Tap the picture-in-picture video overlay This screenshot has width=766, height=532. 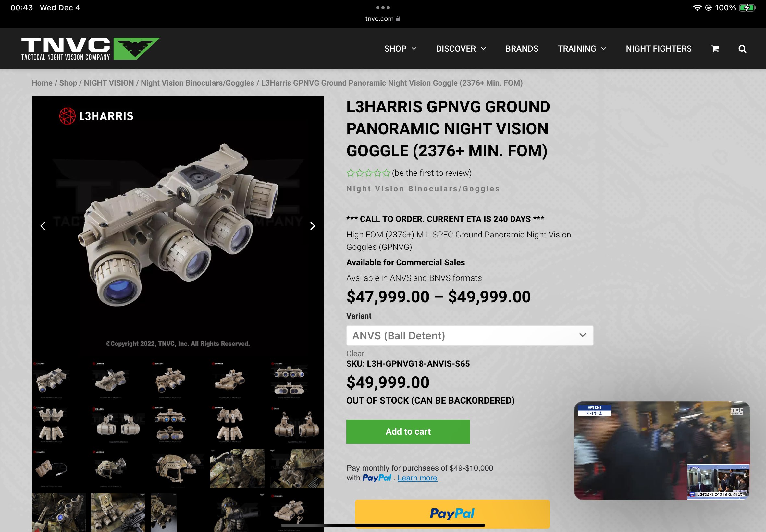(x=662, y=450)
